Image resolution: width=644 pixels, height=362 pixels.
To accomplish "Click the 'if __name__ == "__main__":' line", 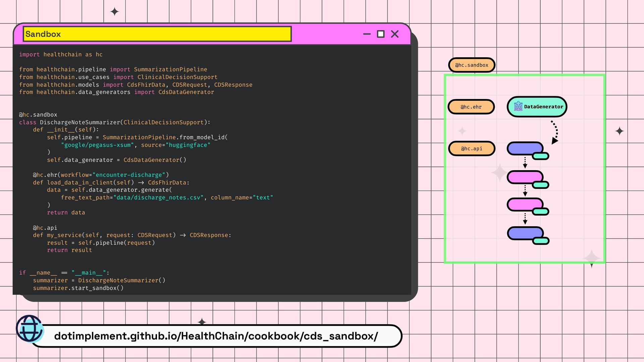I will [64, 273].
